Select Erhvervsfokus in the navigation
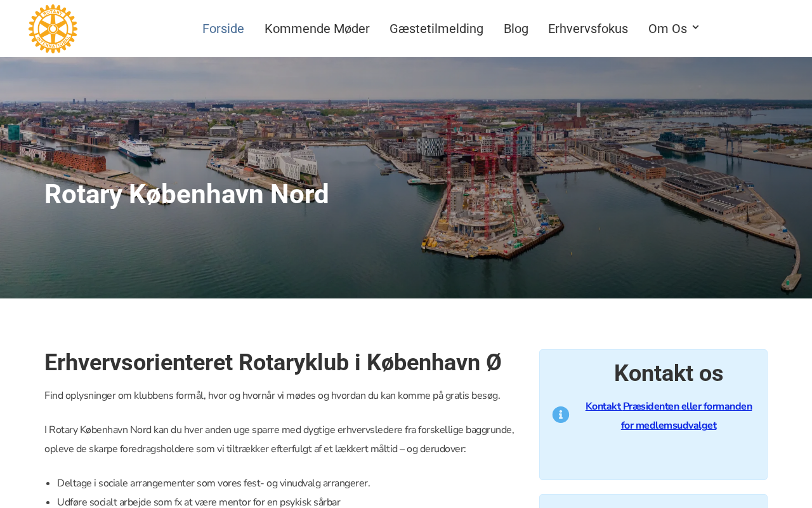 coord(588,29)
